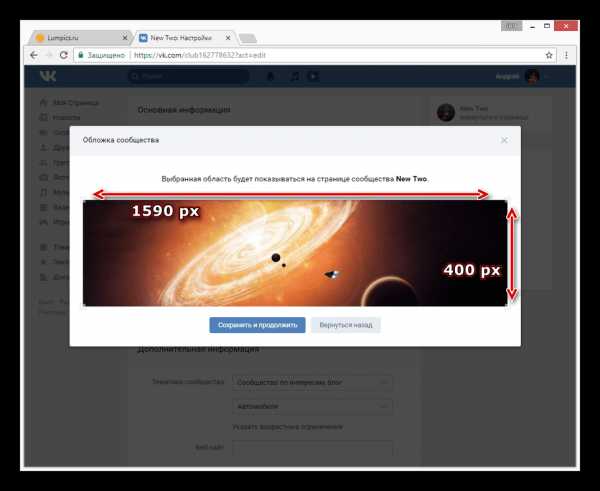Click the secure lock icon
This screenshot has height=491, width=600.
click(x=81, y=55)
